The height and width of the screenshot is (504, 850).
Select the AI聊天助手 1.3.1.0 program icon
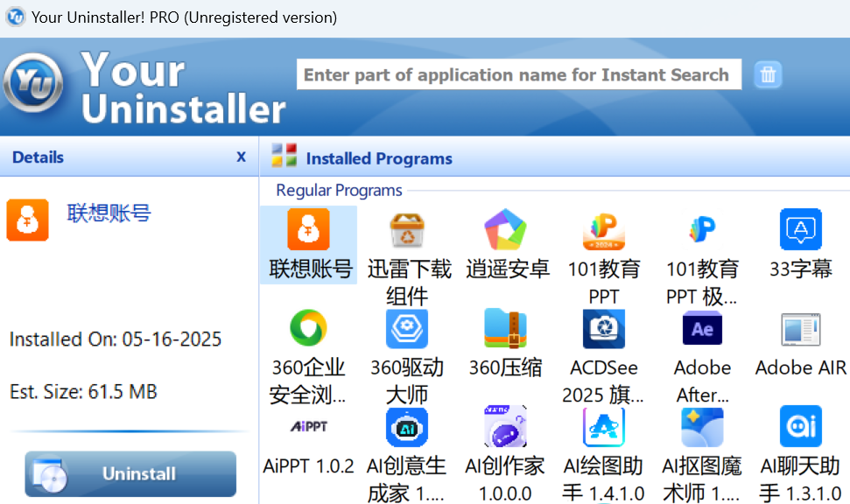[x=801, y=427]
